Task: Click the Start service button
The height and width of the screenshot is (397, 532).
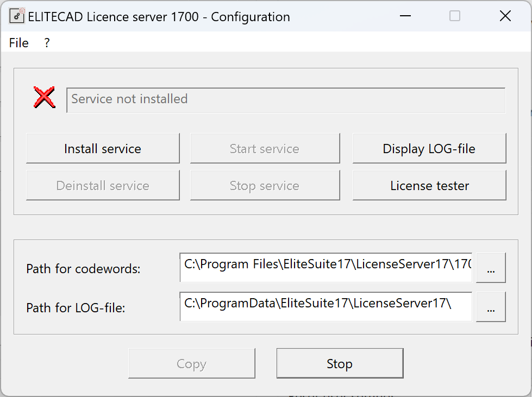Action: 265,148
